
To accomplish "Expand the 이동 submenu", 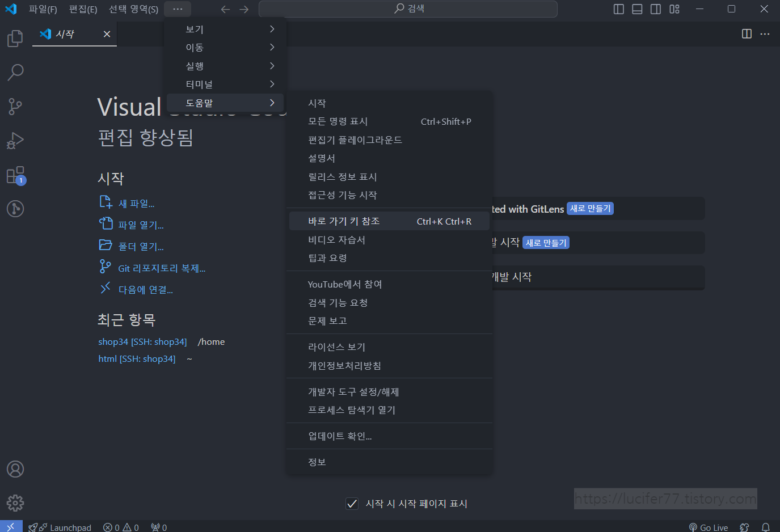I will coord(225,47).
